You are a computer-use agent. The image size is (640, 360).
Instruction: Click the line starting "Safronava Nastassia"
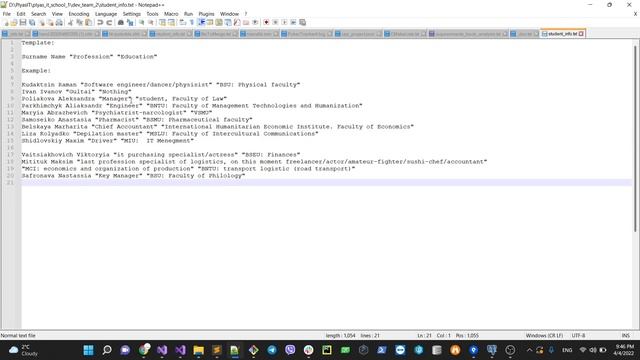point(133,176)
